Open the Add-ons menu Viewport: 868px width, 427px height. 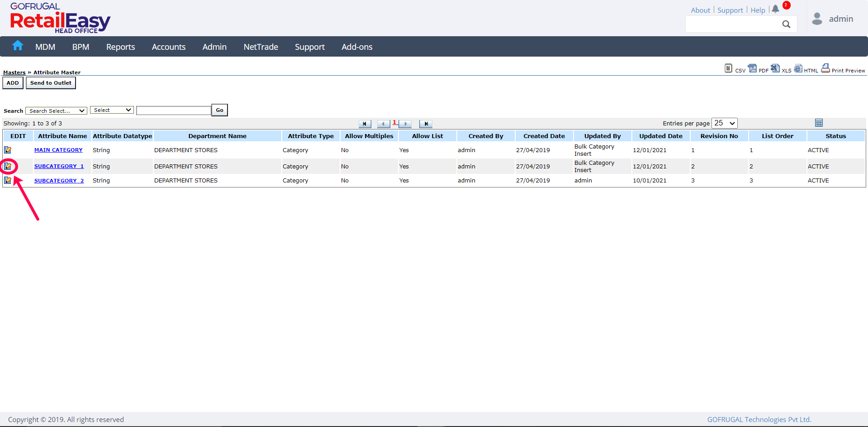(357, 47)
